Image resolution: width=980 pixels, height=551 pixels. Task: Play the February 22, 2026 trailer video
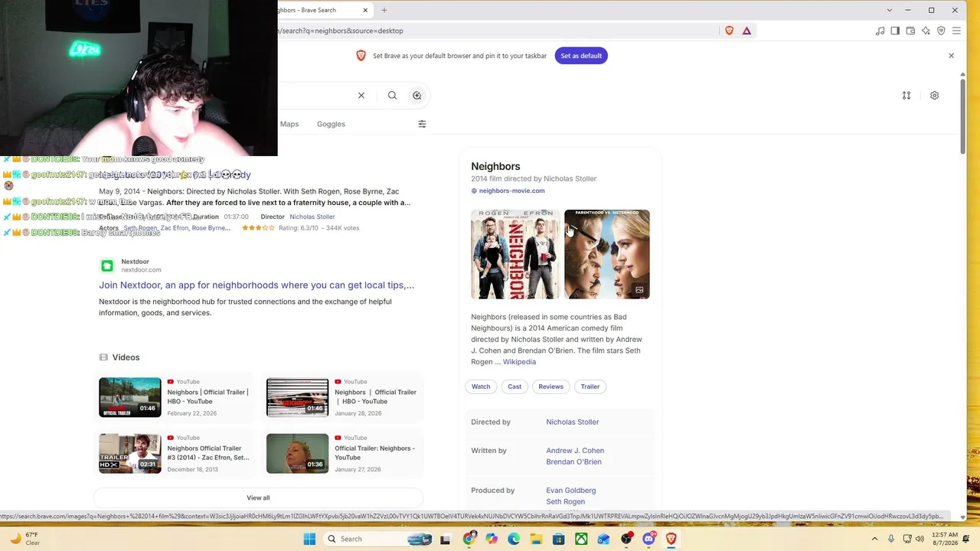(175, 397)
